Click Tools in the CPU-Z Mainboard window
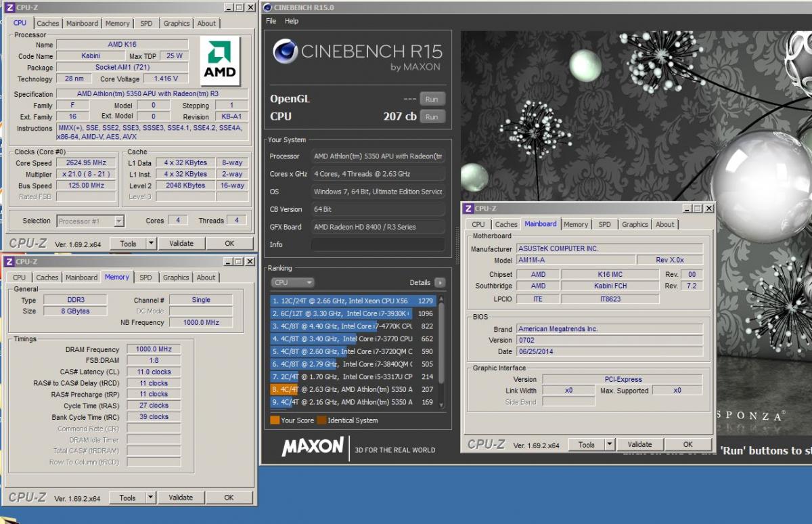This screenshot has height=524, width=812. point(587,445)
